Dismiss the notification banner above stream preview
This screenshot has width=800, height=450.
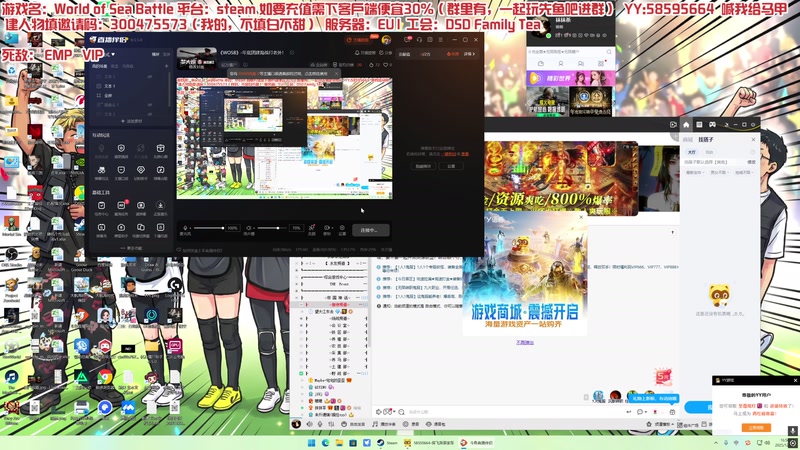pyautogui.click(x=336, y=73)
